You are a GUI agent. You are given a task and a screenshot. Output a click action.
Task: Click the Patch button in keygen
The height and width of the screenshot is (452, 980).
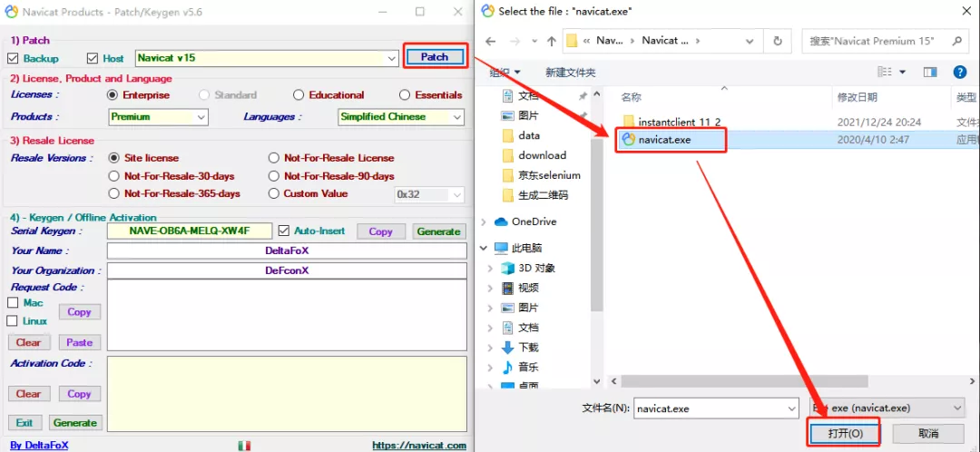(x=435, y=57)
